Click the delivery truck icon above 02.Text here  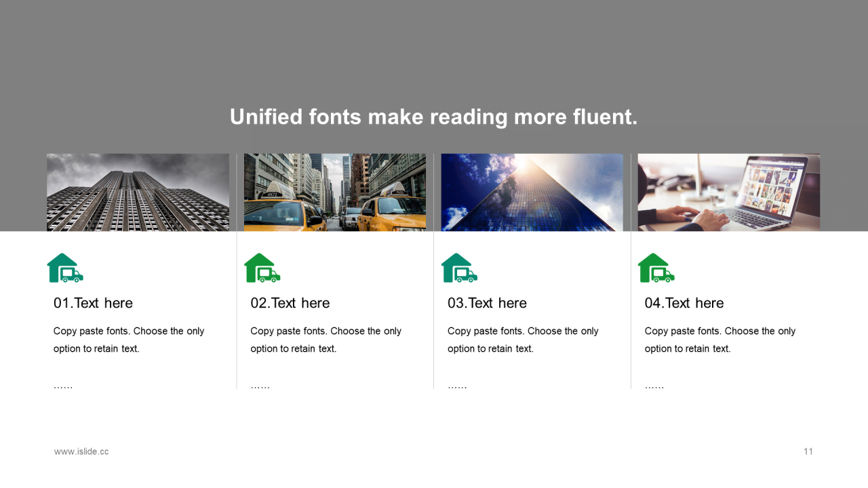click(262, 268)
